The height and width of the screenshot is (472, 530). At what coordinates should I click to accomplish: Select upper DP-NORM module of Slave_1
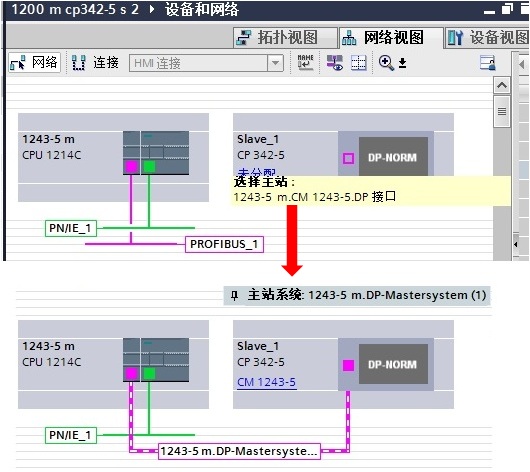pos(393,157)
